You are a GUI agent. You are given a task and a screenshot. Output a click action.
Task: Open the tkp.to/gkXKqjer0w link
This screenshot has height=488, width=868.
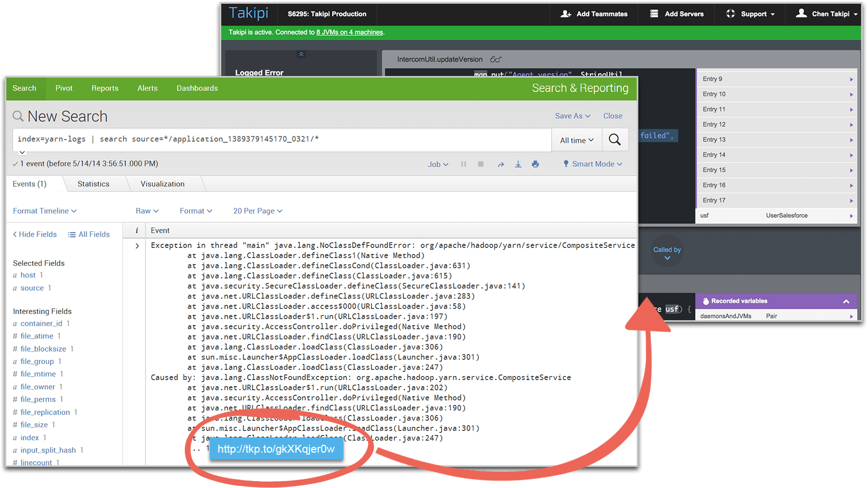tap(276, 449)
